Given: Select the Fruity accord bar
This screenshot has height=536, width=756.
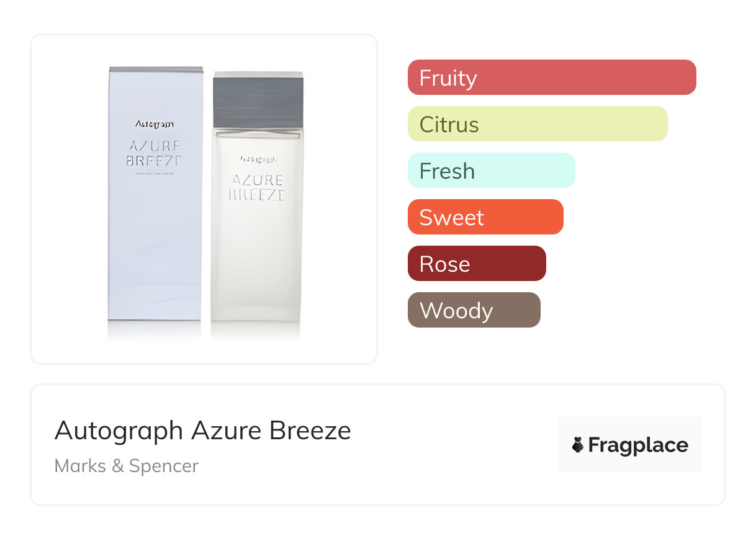Looking at the screenshot, I should coord(551,78).
